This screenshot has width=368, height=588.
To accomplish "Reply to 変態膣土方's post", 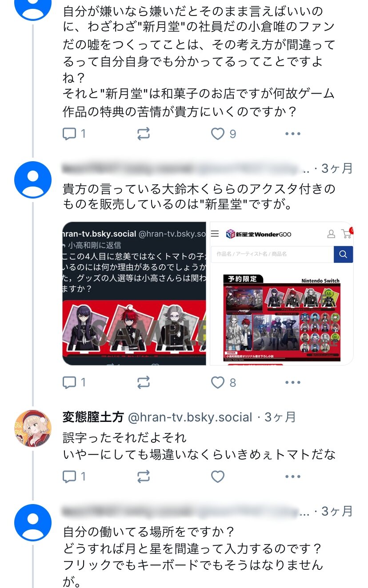I will point(74,477).
